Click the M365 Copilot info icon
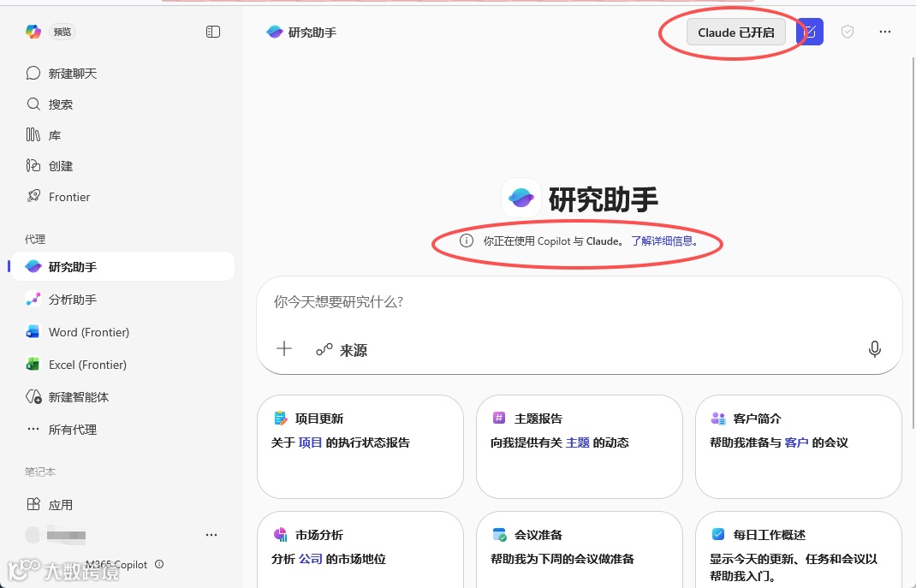Image resolution: width=916 pixels, height=588 pixels. coord(159,564)
